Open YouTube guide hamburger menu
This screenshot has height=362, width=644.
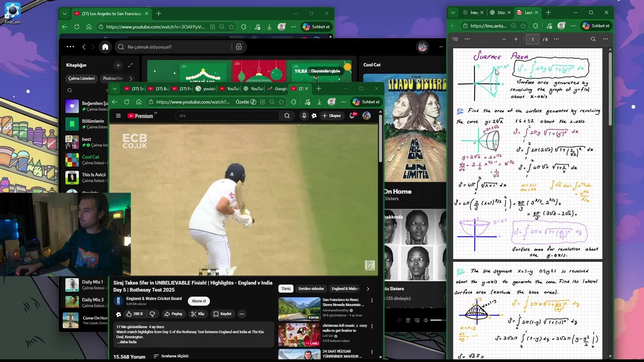118,116
